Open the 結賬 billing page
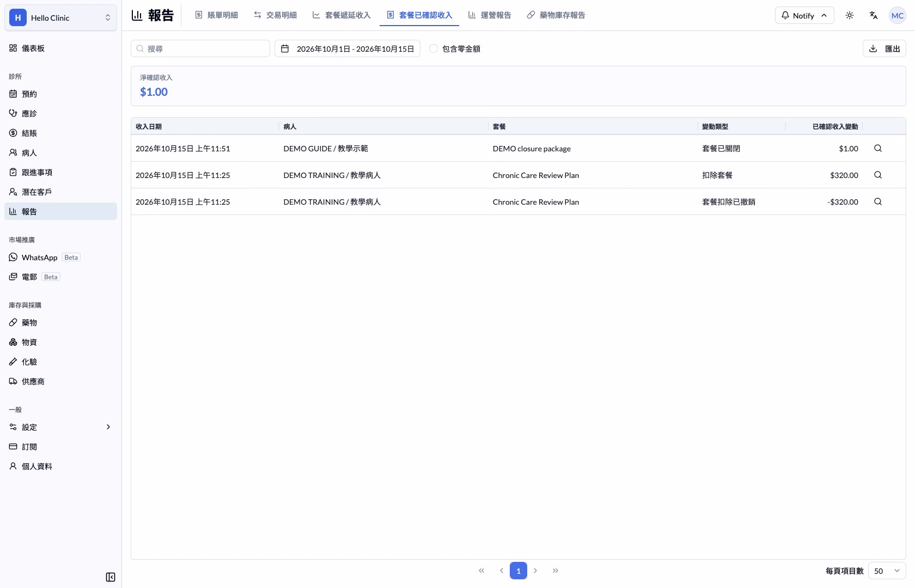Screen dimensions: 915x588 (x=60, y=133)
